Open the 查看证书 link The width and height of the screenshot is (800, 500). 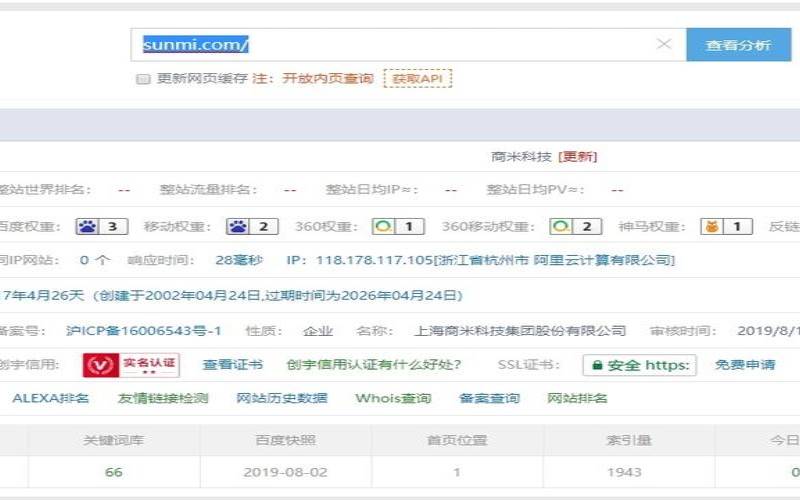(x=233, y=365)
